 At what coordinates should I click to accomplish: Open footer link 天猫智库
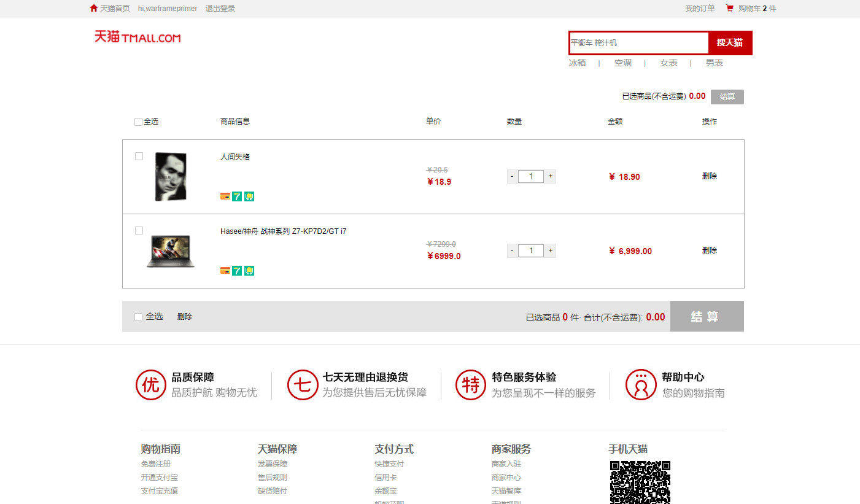pos(506,491)
